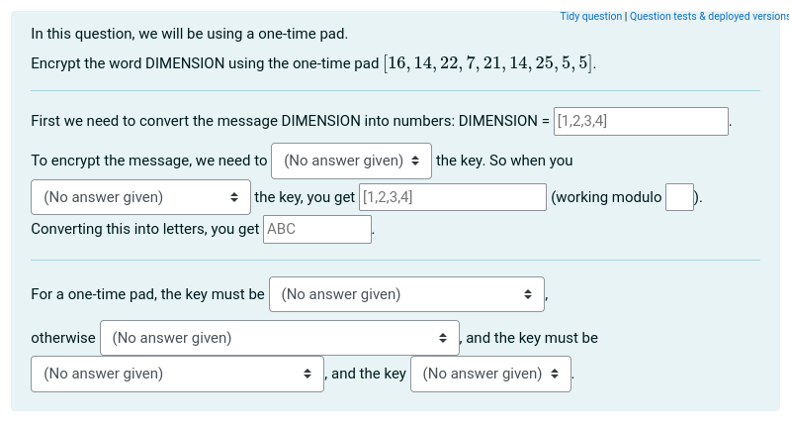Click the working modulo input box
Image resolution: width=790 pixels, height=432 pixels.
pos(679,197)
